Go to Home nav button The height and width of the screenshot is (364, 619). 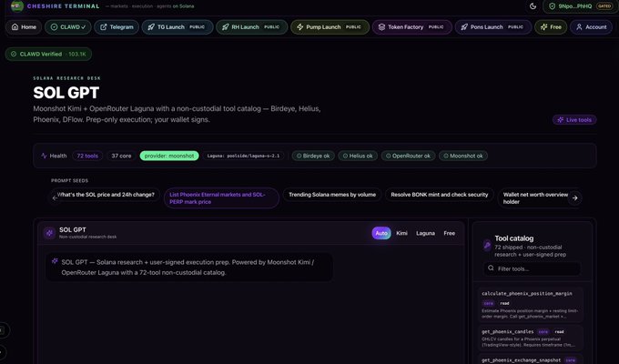pos(24,27)
